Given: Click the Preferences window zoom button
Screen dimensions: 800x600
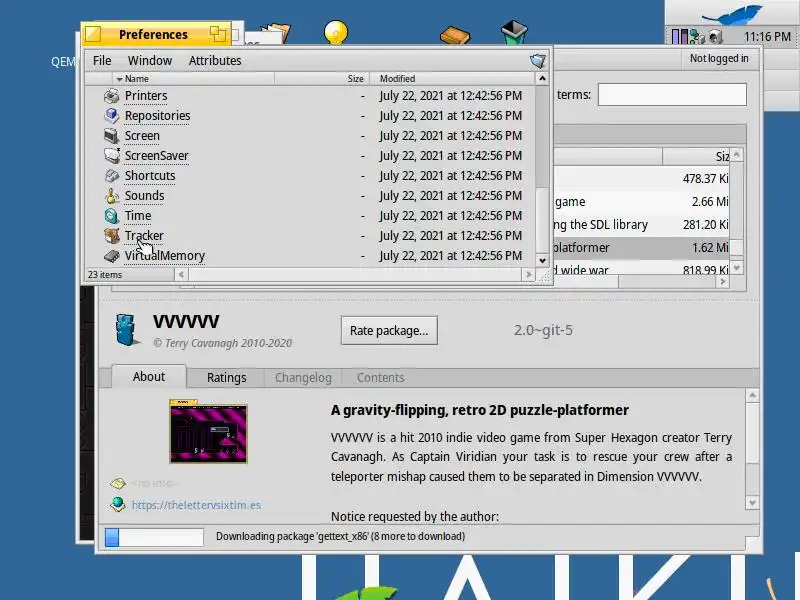Looking at the screenshot, I should pos(218,34).
